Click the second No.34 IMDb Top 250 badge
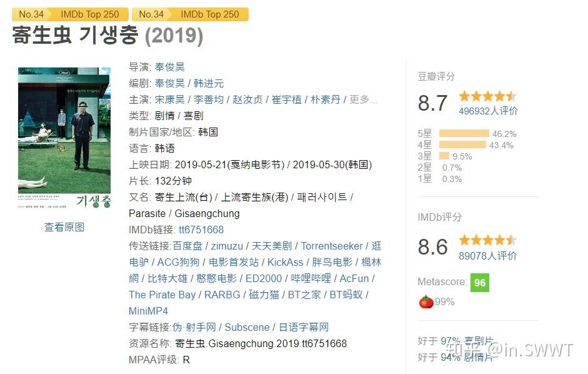 [x=190, y=14]
